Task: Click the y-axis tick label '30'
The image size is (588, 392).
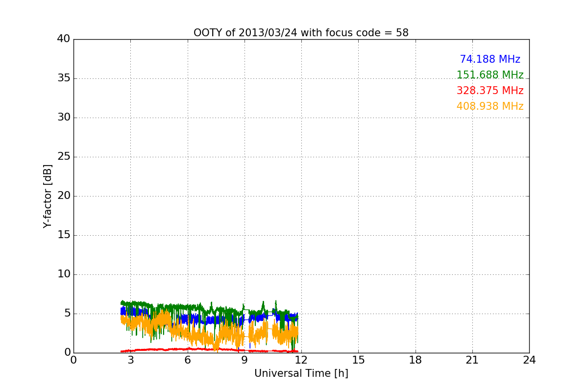Action: (64, 118)
